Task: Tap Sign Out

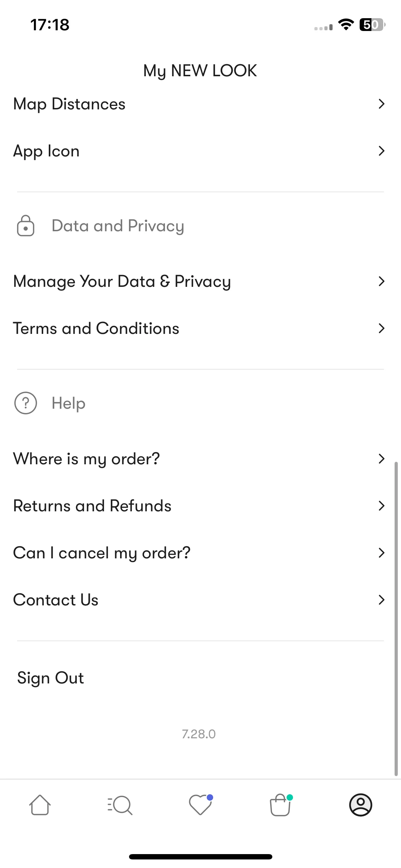Action: [51, 678]
